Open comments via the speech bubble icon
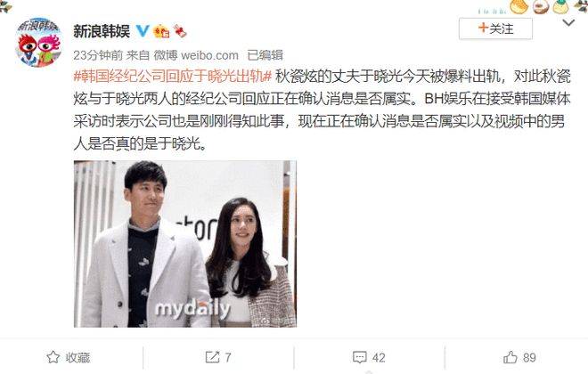 360,357
